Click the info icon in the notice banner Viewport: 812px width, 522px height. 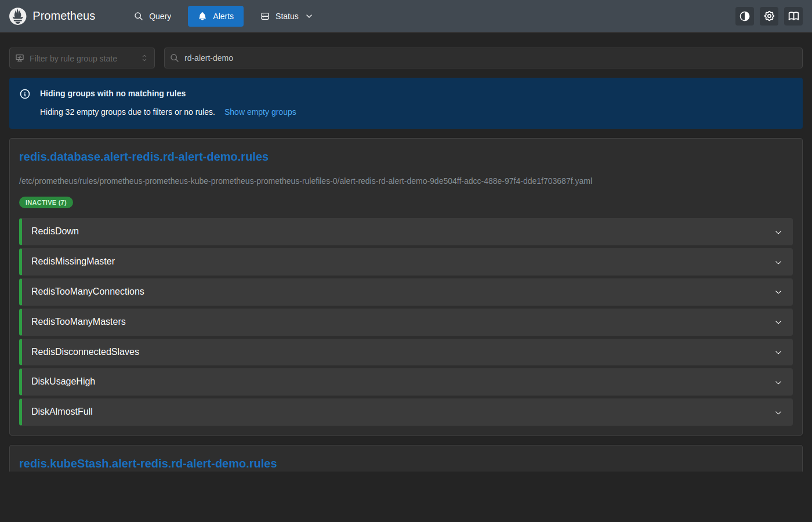25,94
